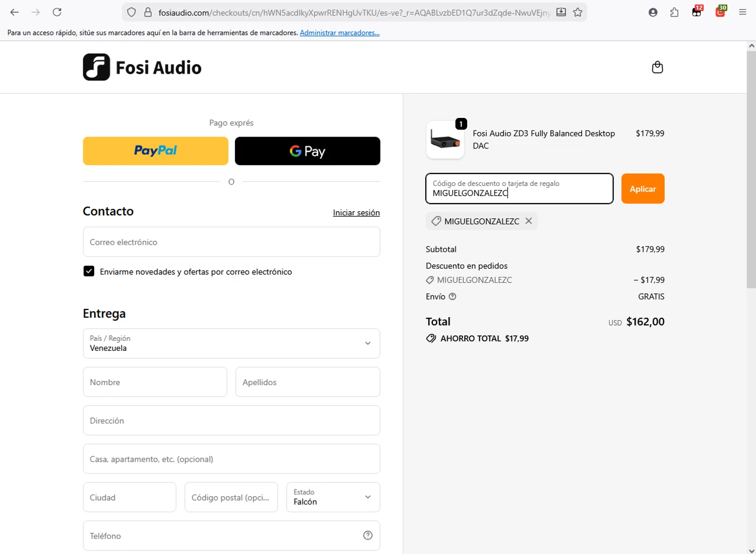Click the vertical scrollbar thumb
Viewport: 756px width, 554px height.
click(751, 169)
